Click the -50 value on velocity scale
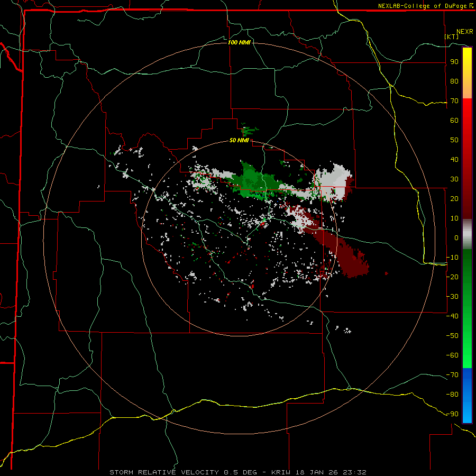476x476 pixels. pos(452,335)
